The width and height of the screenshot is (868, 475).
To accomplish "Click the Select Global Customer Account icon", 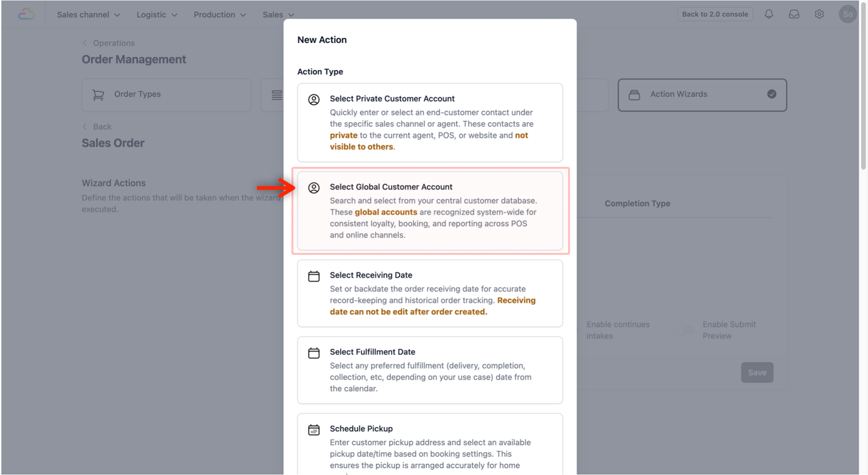I will click(314, 188).
